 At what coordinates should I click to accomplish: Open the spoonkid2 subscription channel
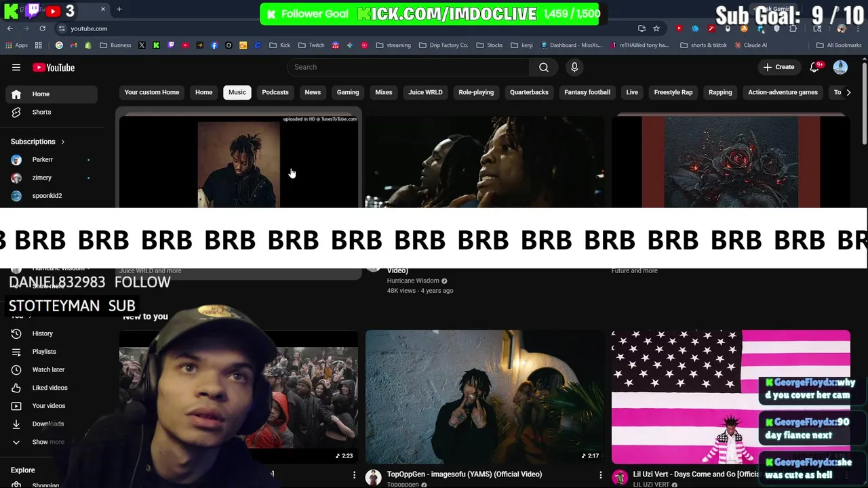point(52,196)
